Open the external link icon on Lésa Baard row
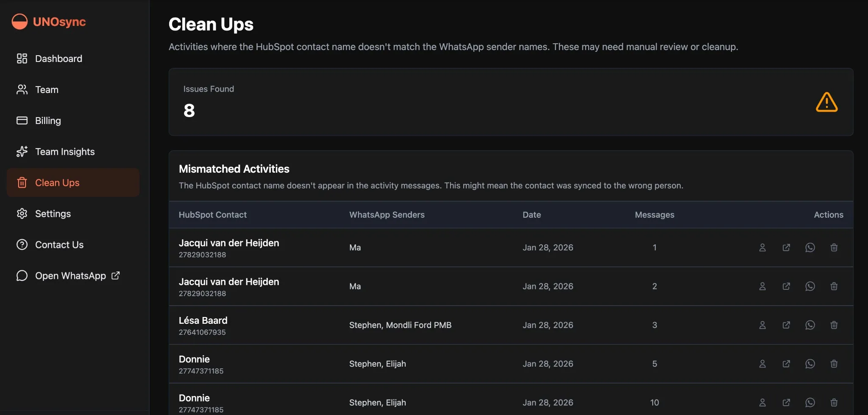This screenshot has height=415, width=868. click(x=786, y=325)
